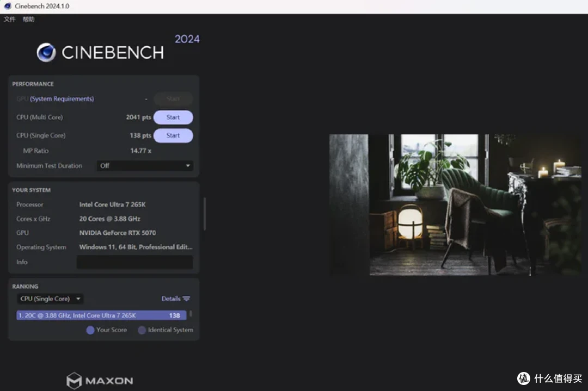588x391 pixels.
Task: Click the processor name Intel Core Ultra 7 265K
Action: 113,204
